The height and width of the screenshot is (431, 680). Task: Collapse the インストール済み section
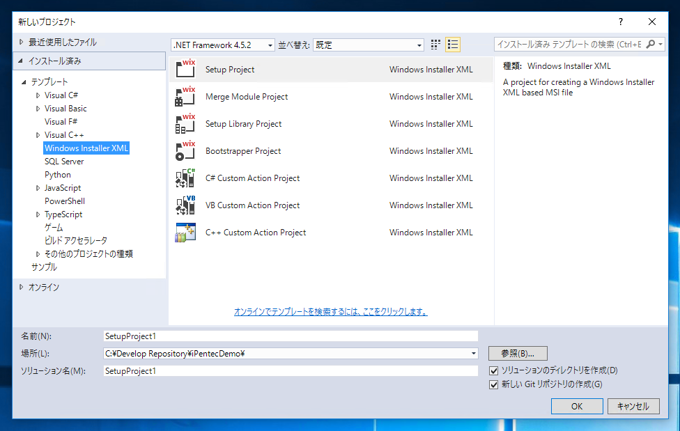(20, 61)
